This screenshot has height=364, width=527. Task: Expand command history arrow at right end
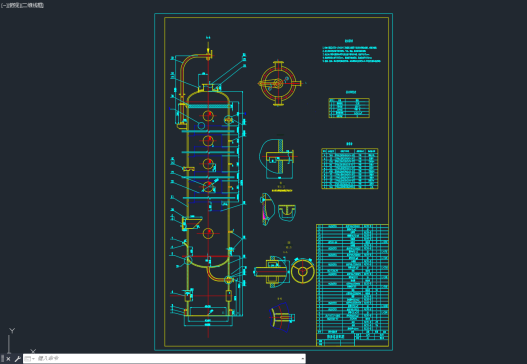click(x=302, y=359)
